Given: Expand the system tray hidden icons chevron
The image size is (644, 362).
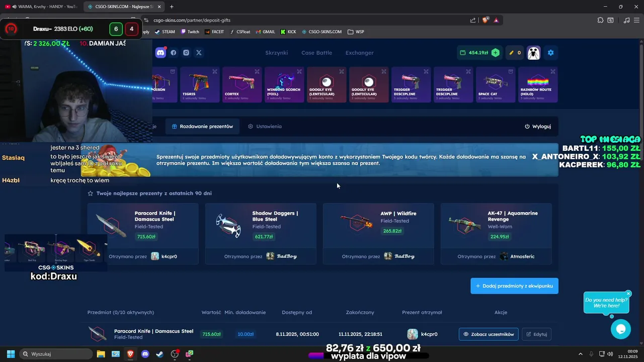Looking at the screenshot, I should click(580, 354).
